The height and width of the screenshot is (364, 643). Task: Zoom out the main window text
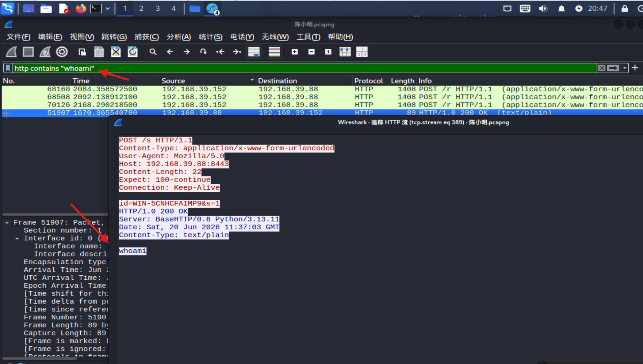tap(311, 52)
